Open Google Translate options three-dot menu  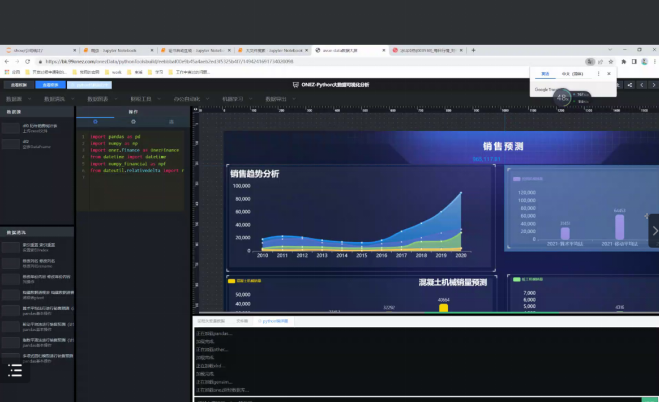tap(598, 73)
